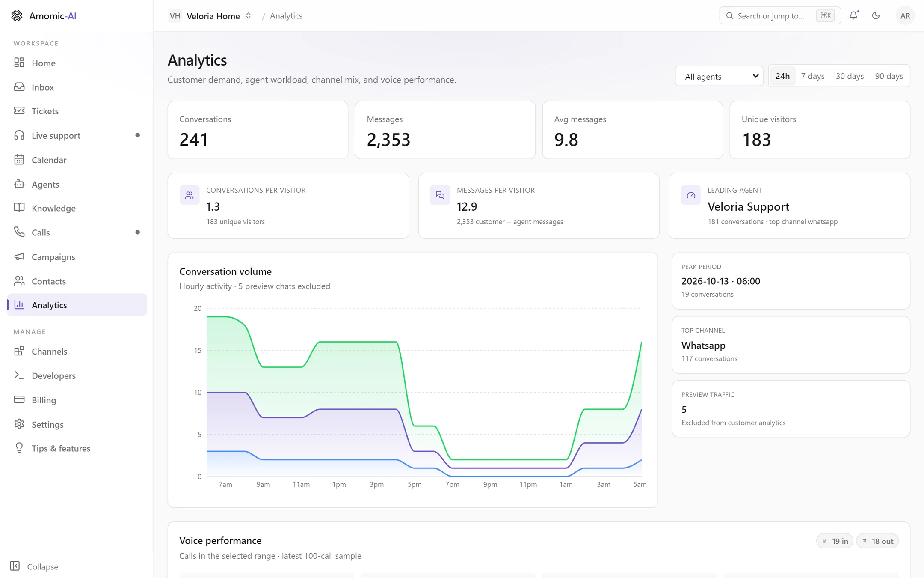
Task: Open the Settings gear icon
Action: 19,424
